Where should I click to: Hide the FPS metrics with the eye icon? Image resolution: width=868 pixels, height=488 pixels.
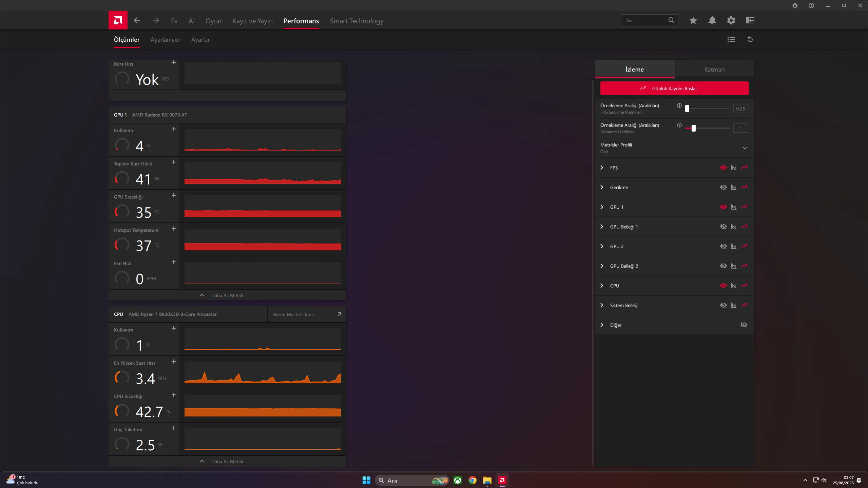[723, 168]
